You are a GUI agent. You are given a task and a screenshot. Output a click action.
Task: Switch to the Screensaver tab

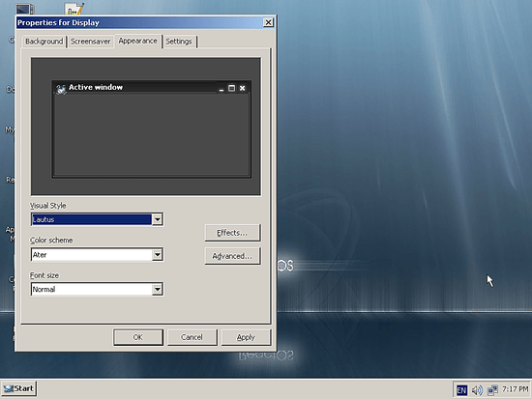pos(90,42)
